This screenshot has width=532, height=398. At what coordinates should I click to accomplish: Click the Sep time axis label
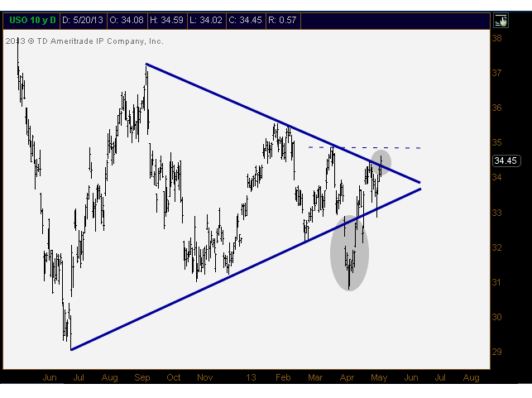(142, 377)
